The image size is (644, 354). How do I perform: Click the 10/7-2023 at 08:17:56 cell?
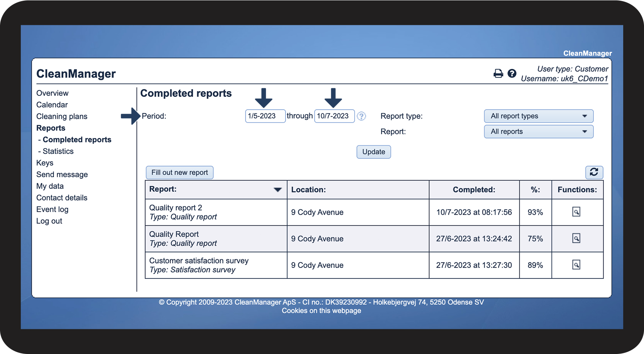click(x=474, y=212)
